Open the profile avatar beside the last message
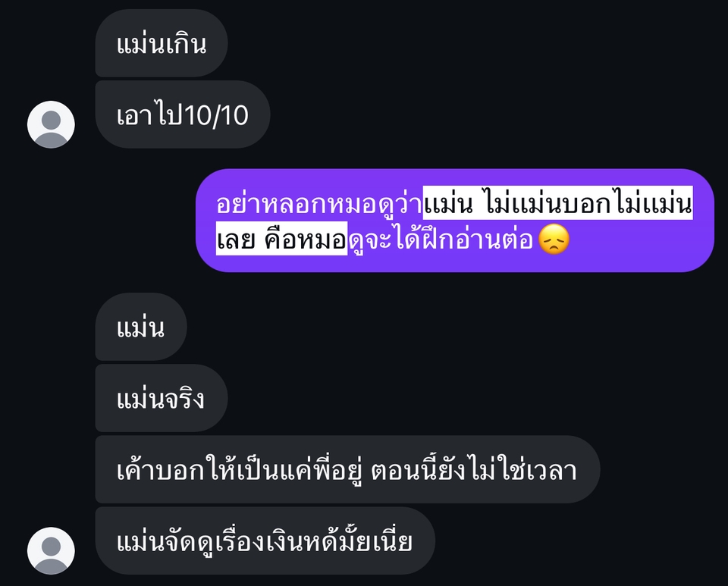728x586 pixels. pyautogui.click(x=51, y=550)
